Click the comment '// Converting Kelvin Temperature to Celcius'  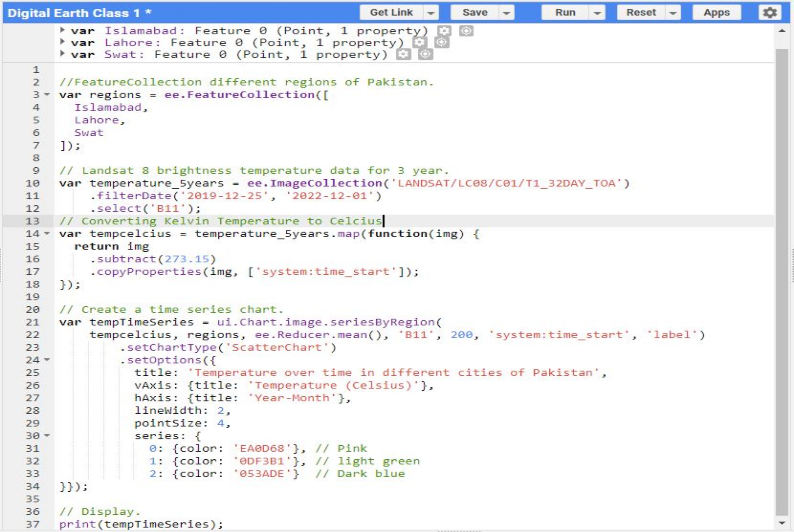(221, 221)
